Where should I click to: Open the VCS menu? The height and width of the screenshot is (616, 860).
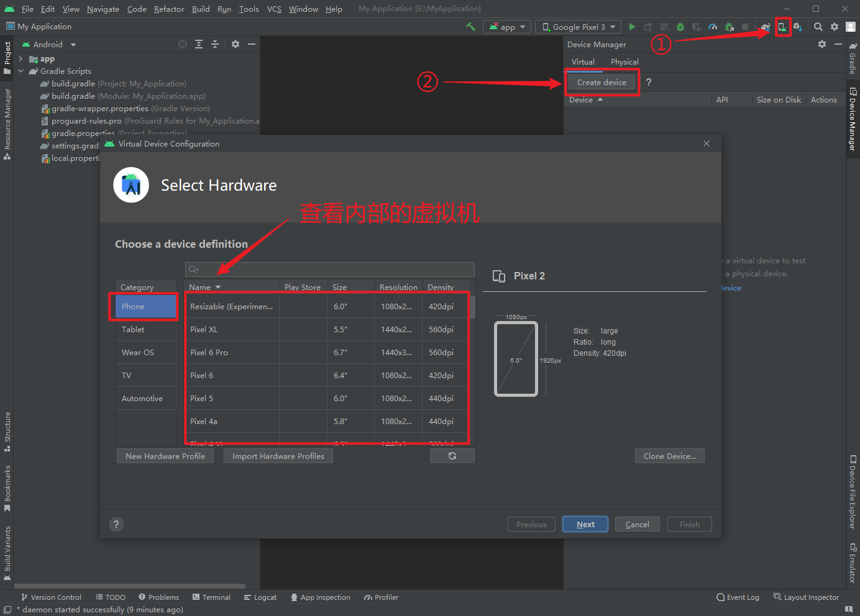pos(274,9)
